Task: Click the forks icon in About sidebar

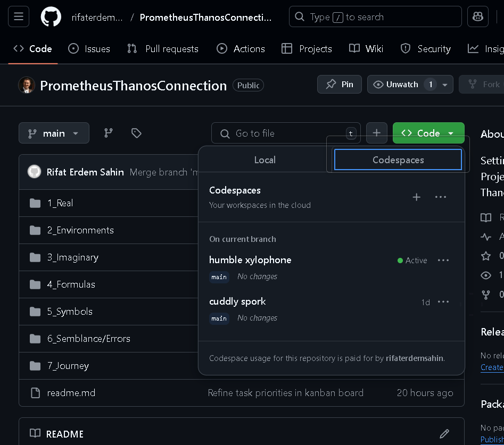Action: pos(486,295)
